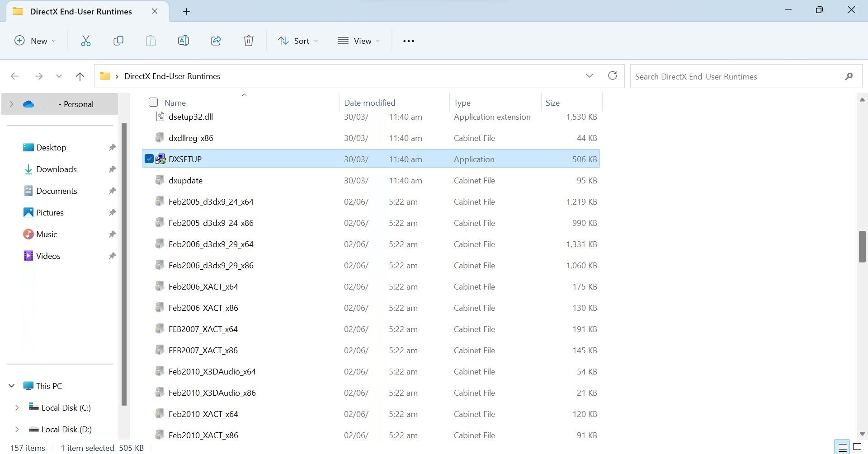This screenshot has width=868, height=454.
Task: Click the Share icon
Action: click(x=216, y=41)
